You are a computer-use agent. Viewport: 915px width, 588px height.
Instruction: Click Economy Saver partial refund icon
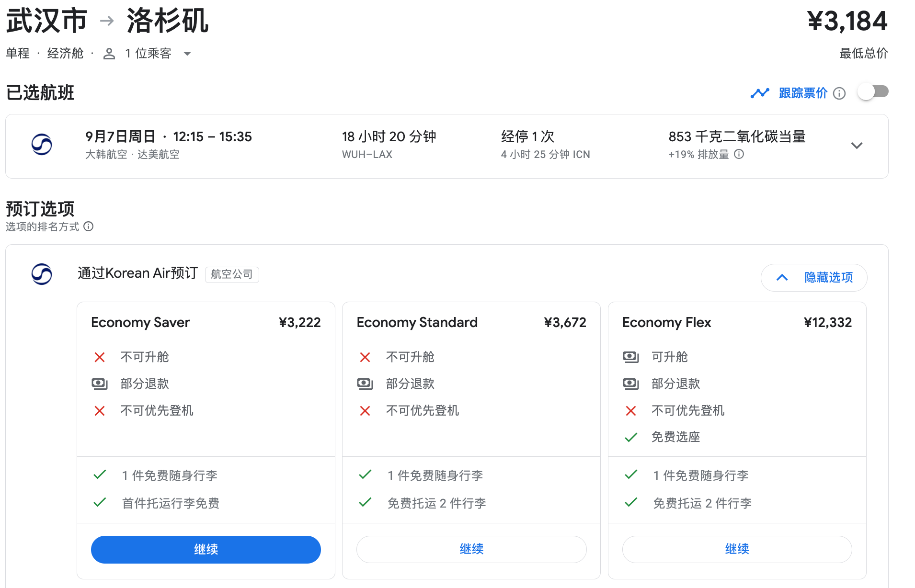pyautogui.click(x=99, y=384)
